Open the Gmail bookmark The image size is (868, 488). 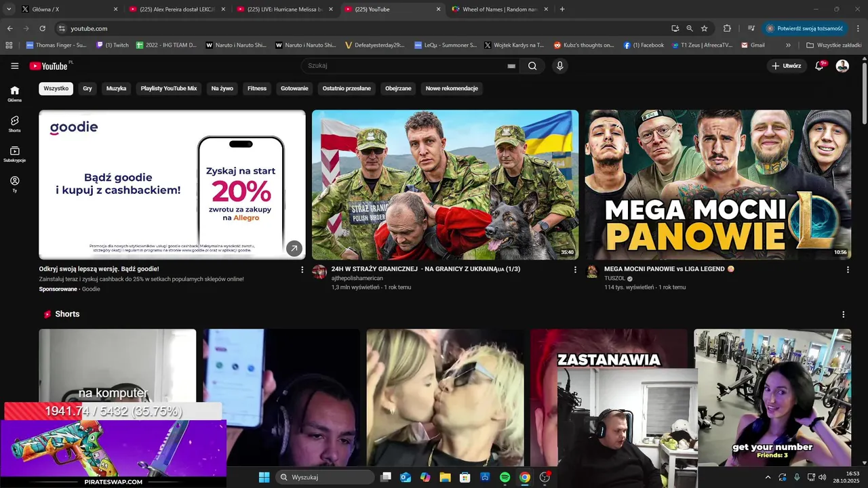click(x=753, y=45)
